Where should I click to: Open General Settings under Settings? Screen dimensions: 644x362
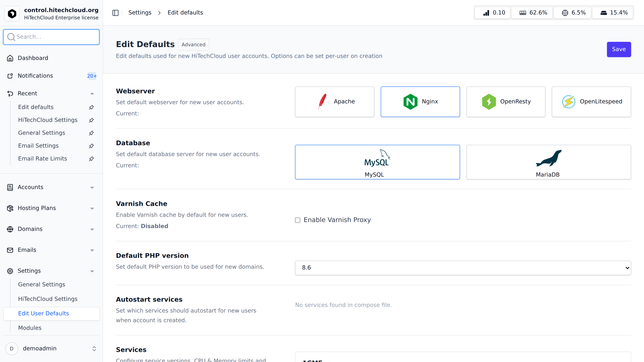tap(41, 285)
